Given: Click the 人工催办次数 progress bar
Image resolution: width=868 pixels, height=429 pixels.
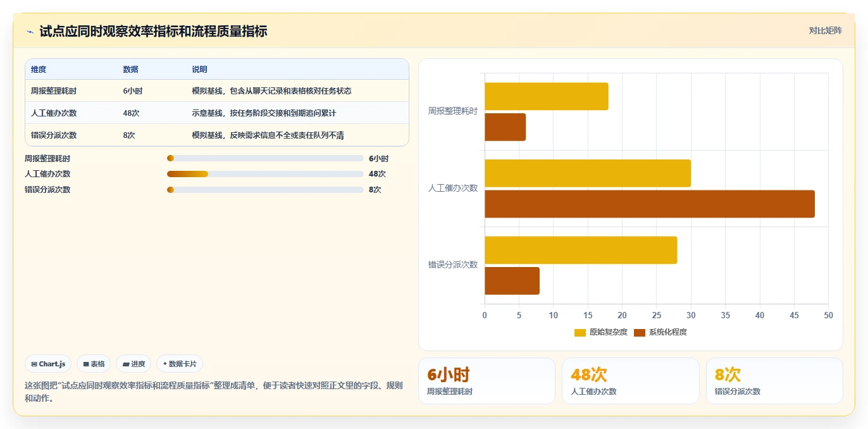Looking at the screenshot, I should pos(265,174).
